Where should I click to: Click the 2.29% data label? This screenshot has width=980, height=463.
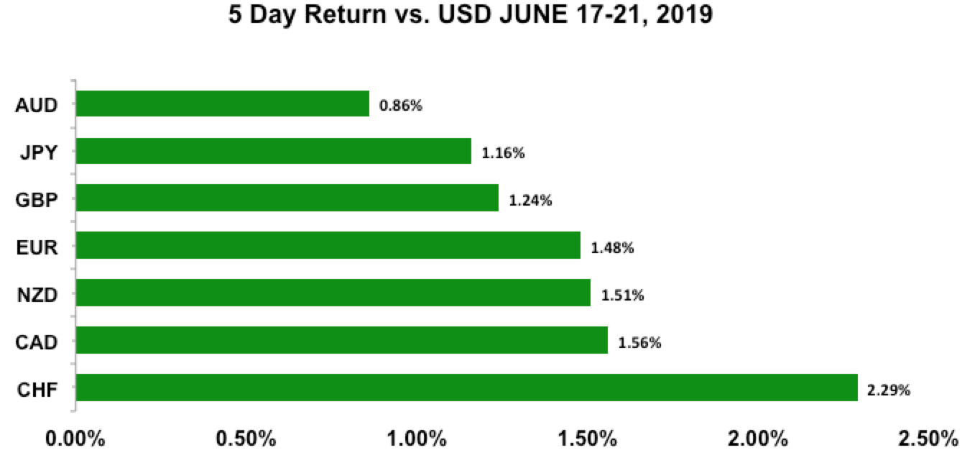coord(889,390)
